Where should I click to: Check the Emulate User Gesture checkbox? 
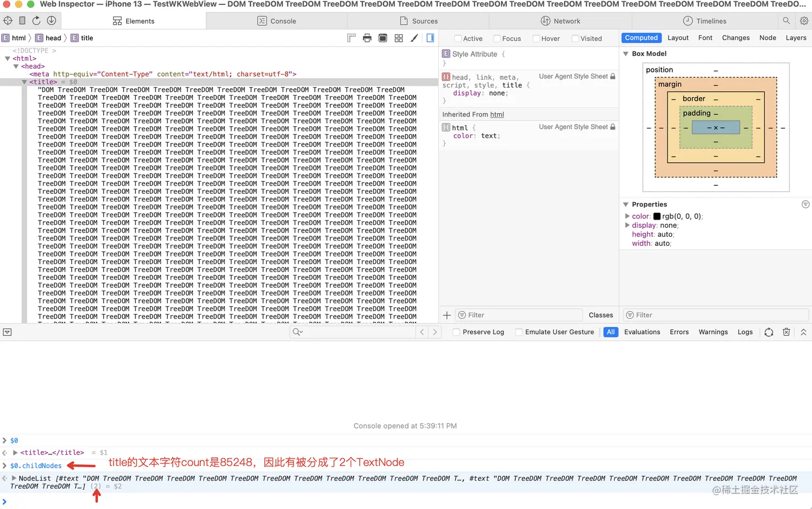point(519,332)
